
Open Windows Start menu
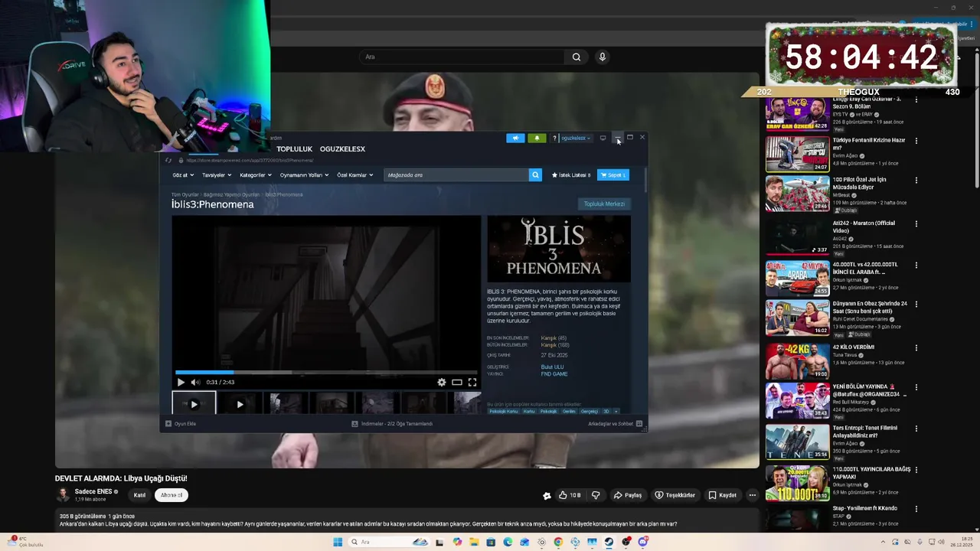tap(338, 542)
